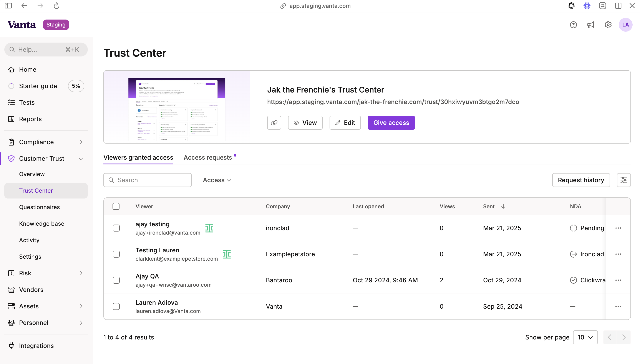The width and height of the screenshot is (640, 364).
Task: Open row actions menu for ajay testing
Action: (618, 228)
